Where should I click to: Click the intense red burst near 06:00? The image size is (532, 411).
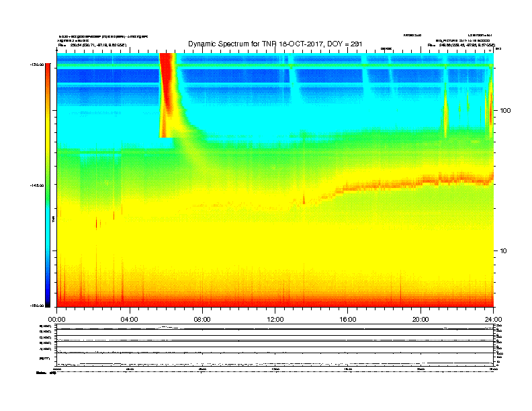(x=167, y=95)
